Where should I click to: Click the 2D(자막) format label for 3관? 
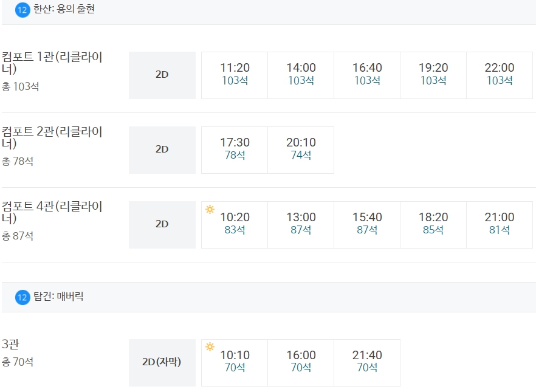point(162,363)
